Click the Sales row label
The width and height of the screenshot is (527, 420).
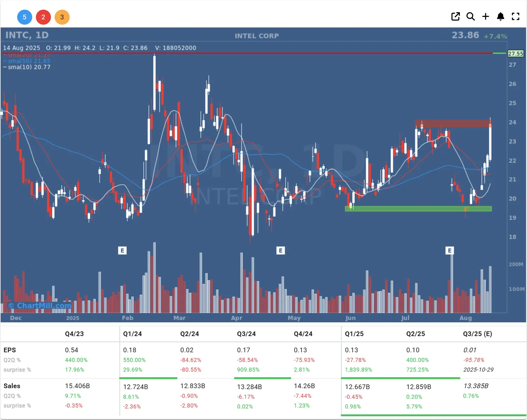(x=12, y=386)
